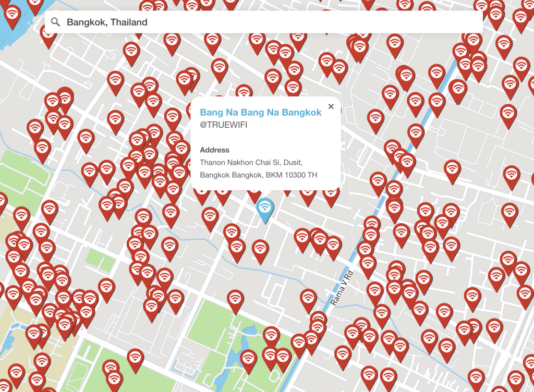The image size is (534, 392).
Task: Click the isolated WiFi pin right of the popup's address
Action: [378, 181]
